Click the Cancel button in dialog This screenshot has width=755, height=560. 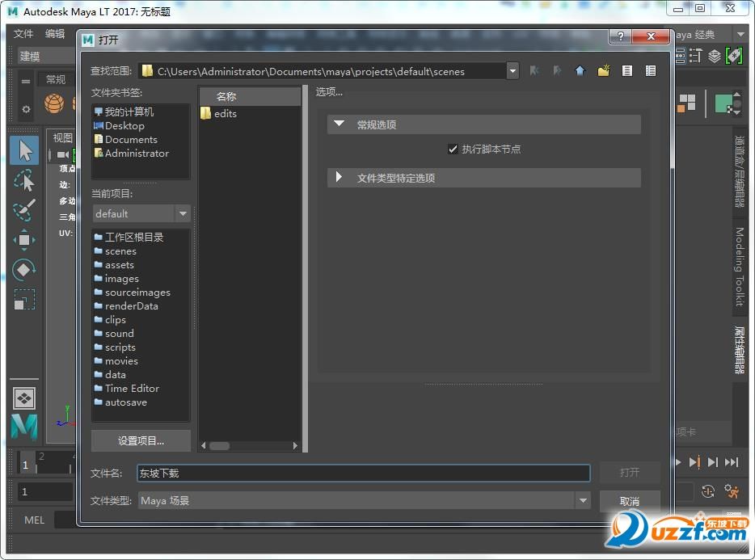tap(630, 501)
